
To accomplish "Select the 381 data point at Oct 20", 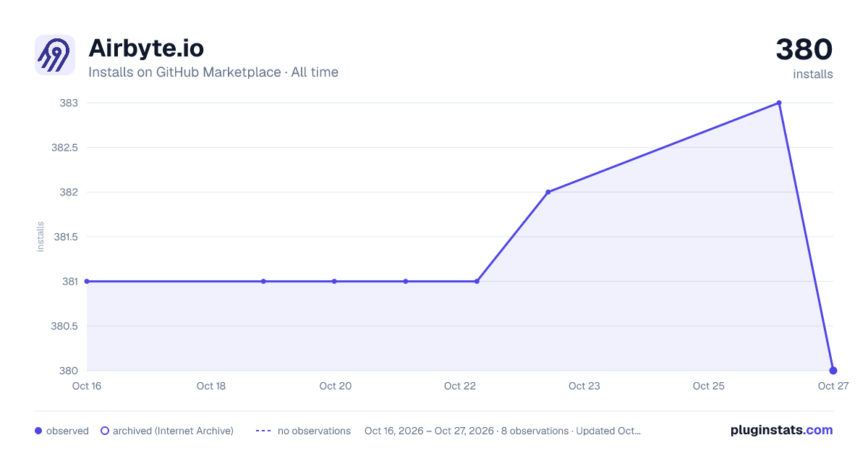I will point(334,281).
